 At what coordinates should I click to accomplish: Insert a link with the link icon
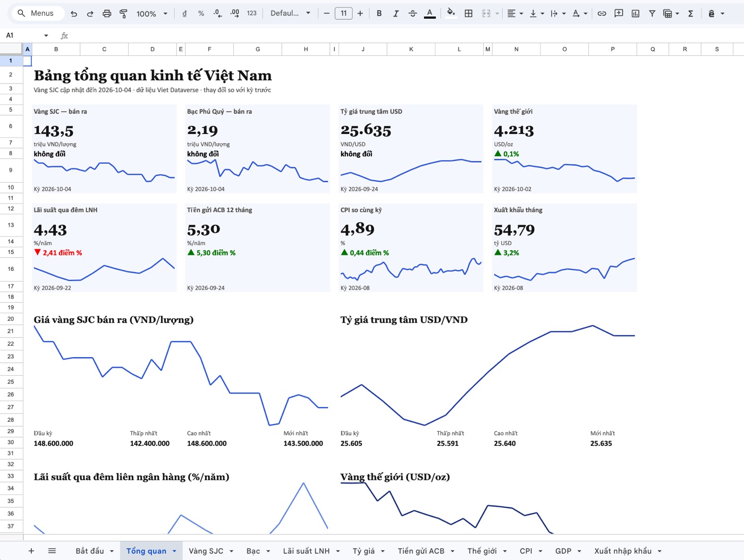pos(602,13)
